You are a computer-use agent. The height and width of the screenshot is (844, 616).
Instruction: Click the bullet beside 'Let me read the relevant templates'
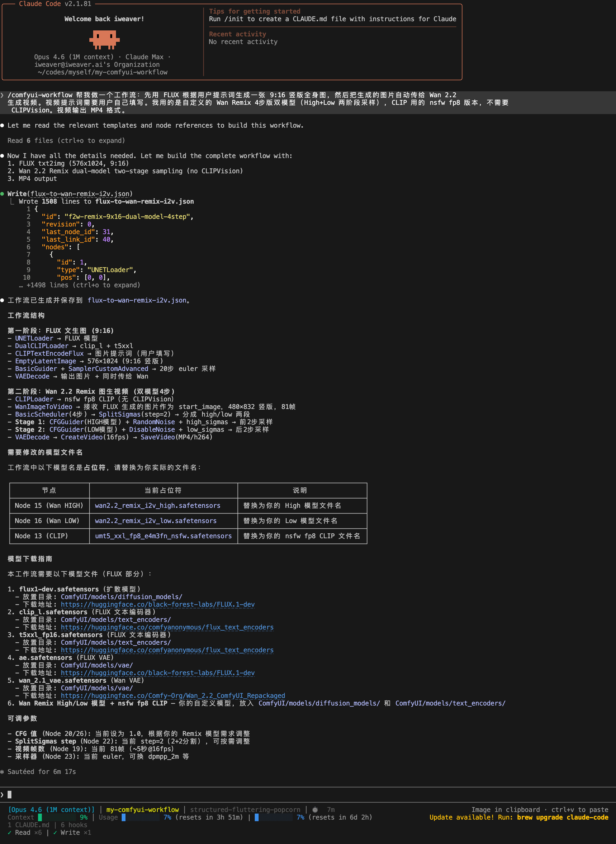click(3, 125)
